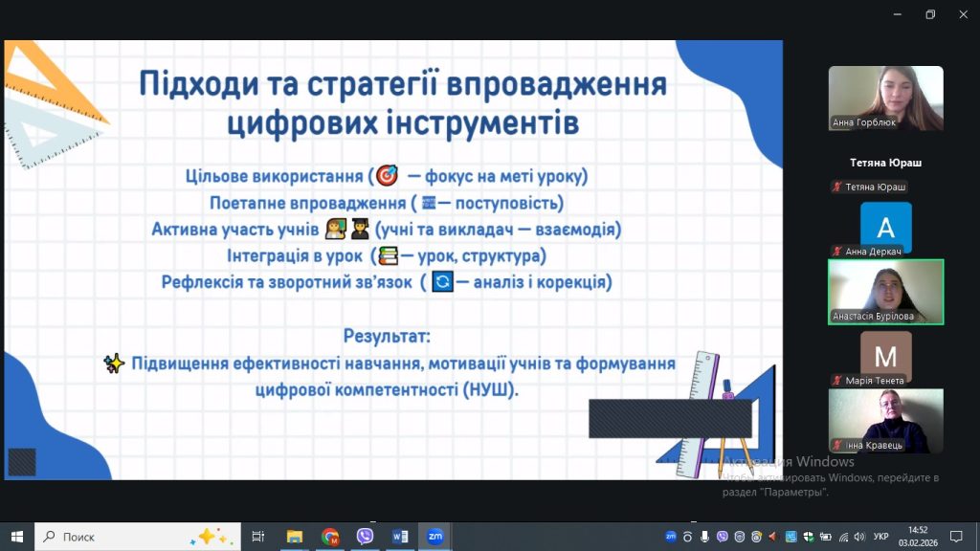Image resolution: width=980 pixels, height=551 pixels.
Task: Click Анна Деркач's avatar tile
Action: [x=885, y=228]
